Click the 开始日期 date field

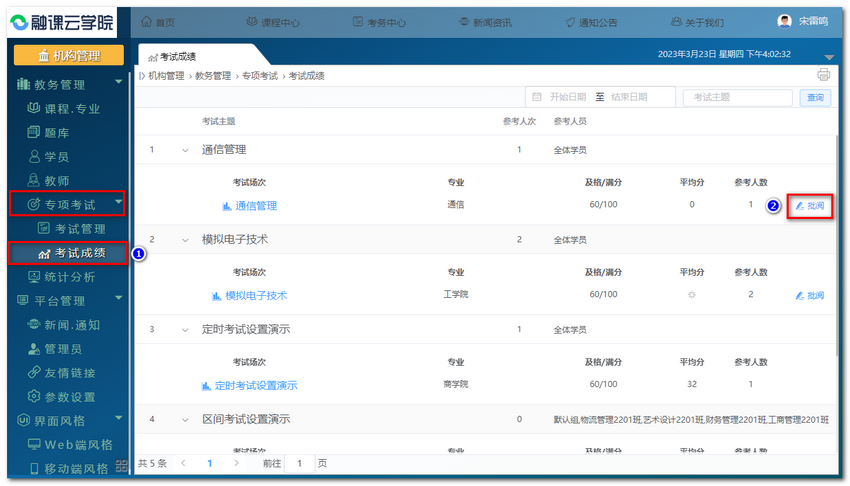tap(566, 97)
